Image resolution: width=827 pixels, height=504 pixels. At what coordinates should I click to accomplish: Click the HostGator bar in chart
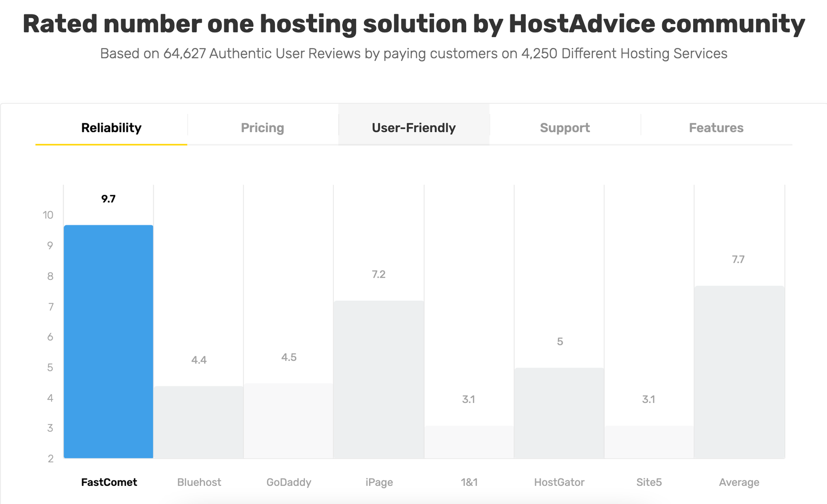[559, 413]
